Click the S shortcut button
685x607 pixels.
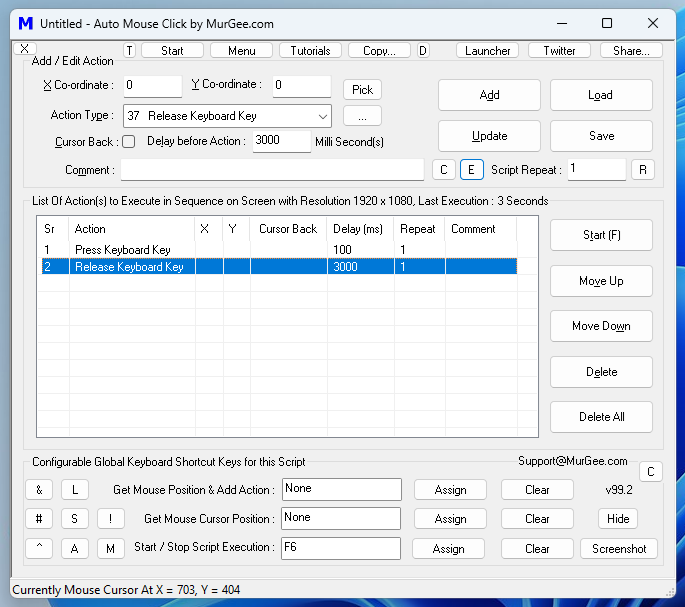[75, 519]
